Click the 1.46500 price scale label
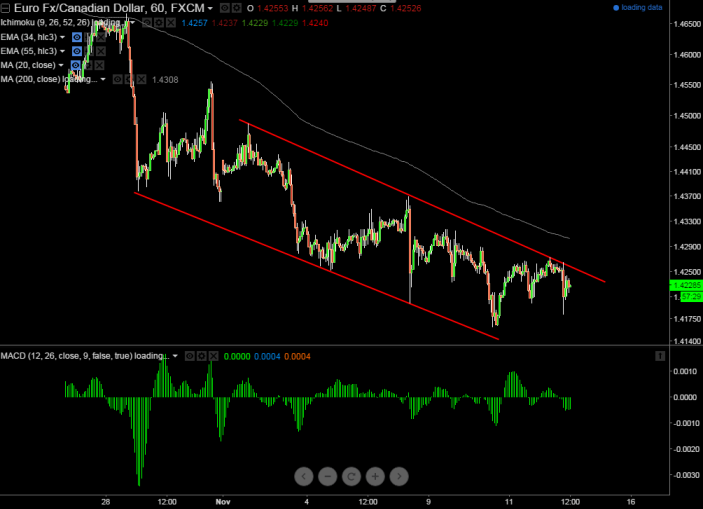 (687, 24)
